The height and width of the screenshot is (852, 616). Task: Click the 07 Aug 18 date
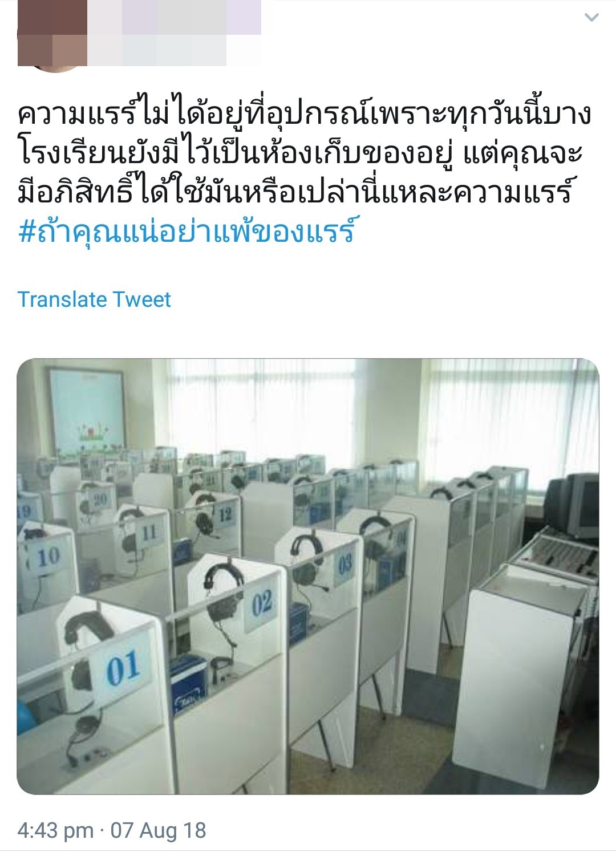tap(158, 830)
